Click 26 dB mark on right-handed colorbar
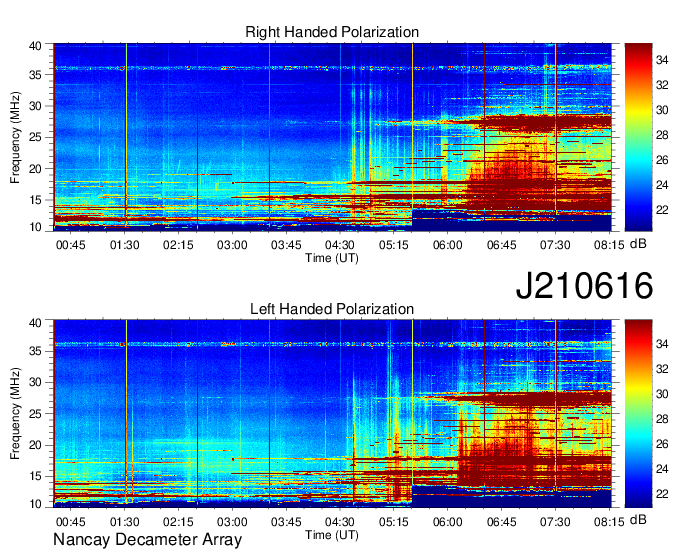 [662, 160]
